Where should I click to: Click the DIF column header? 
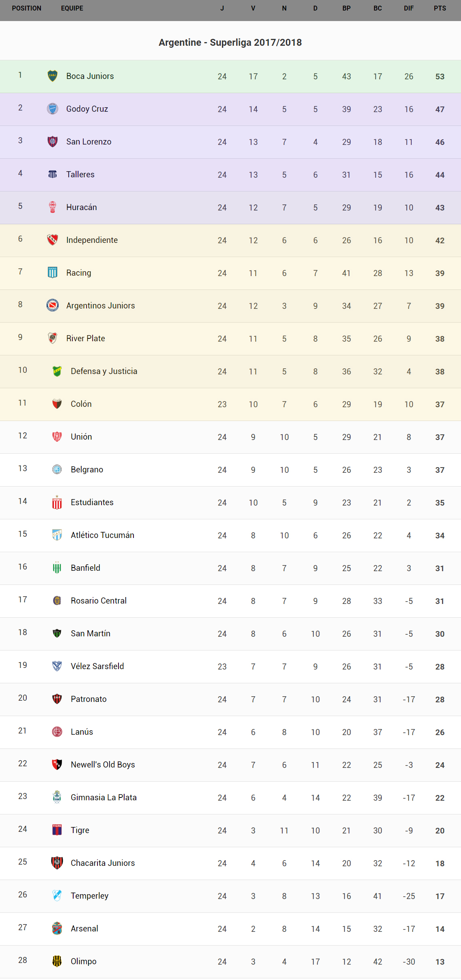[x=409, y=9]
